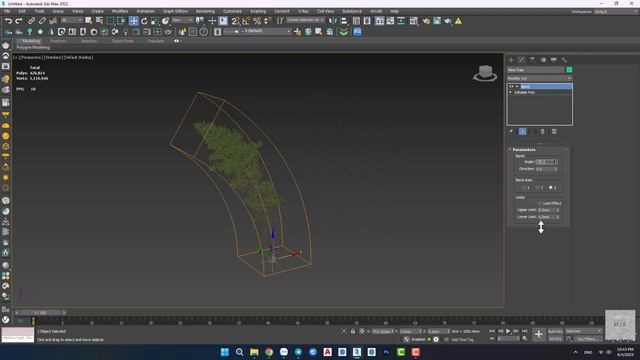Toggle Angle Snap icon

[x=246, y=21]
